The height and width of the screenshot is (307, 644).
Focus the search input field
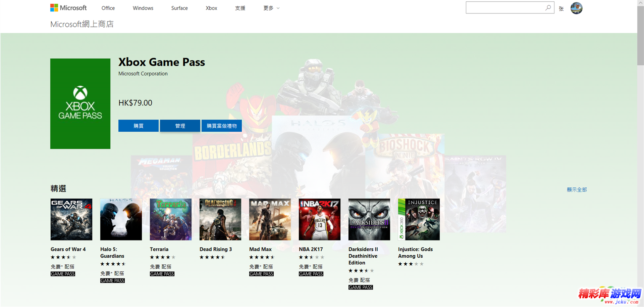pos(505,8)
